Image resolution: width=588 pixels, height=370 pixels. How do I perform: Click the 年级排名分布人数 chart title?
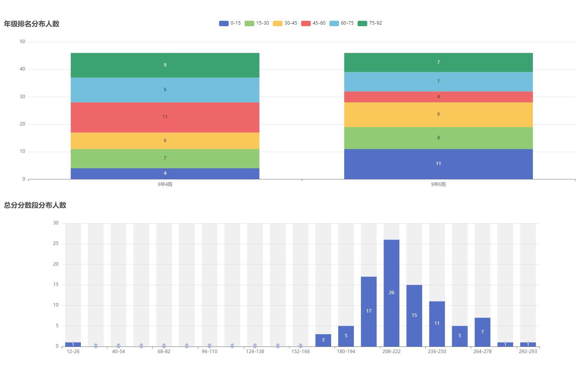click(32, 24)
